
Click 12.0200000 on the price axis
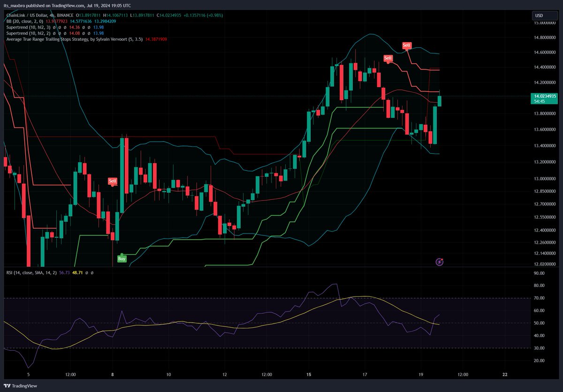pos(546,264)
